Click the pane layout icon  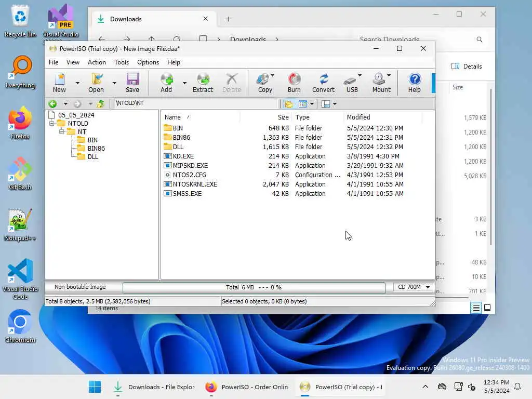click(326, 104)
